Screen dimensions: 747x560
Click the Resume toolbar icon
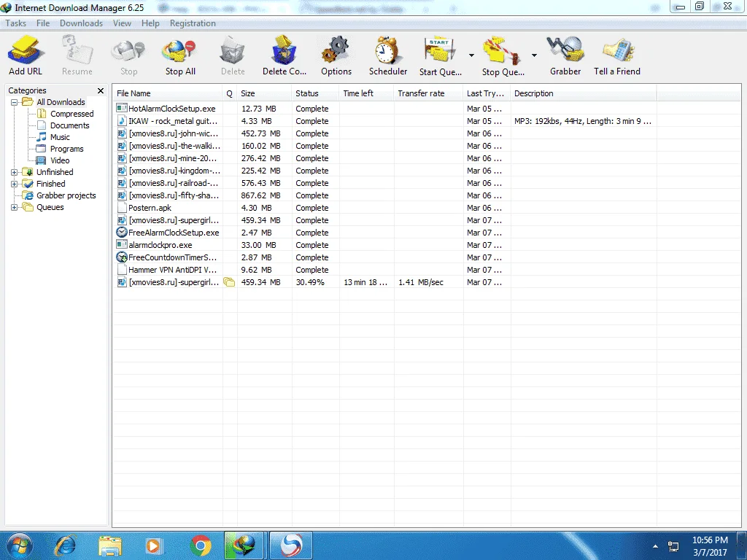[77, 50]
